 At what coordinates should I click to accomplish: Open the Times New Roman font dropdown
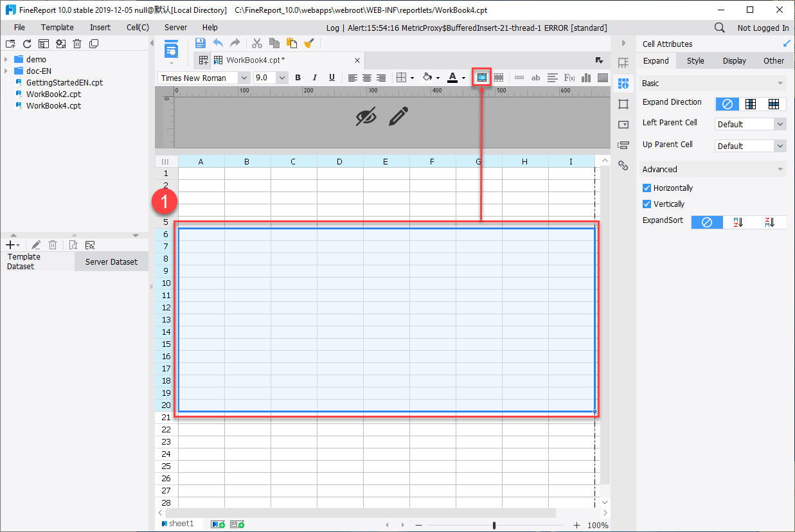pyautogui.click(x=243, y=78)
